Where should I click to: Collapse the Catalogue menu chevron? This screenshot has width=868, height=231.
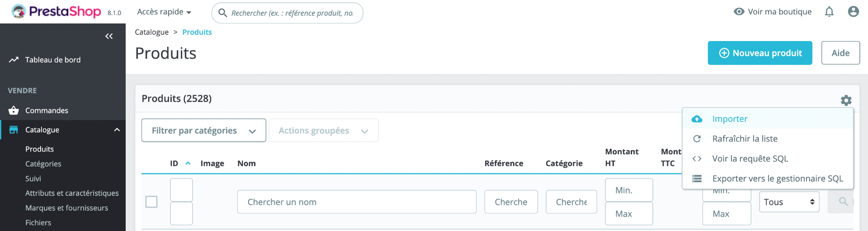coord(117,129)
